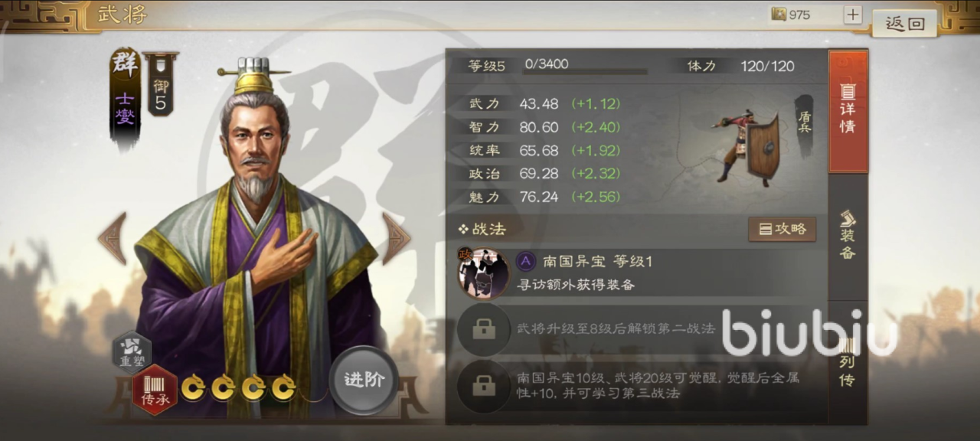This screenshot has width=980, height=441.
Task: Switch to the 装备 equipment tab
Action: 848,235
